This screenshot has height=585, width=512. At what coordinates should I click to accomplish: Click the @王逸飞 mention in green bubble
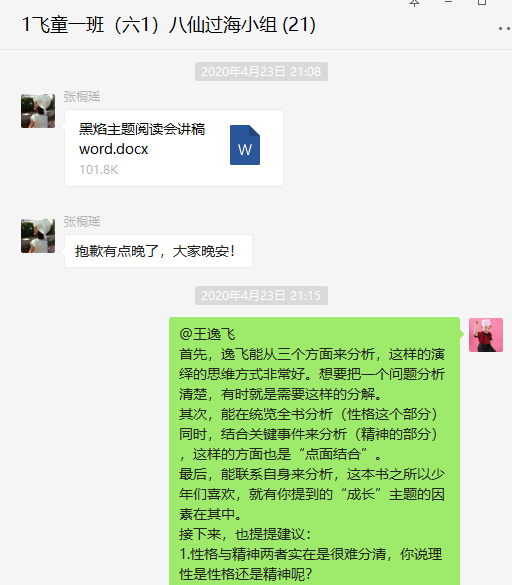(x=207, y=334)
